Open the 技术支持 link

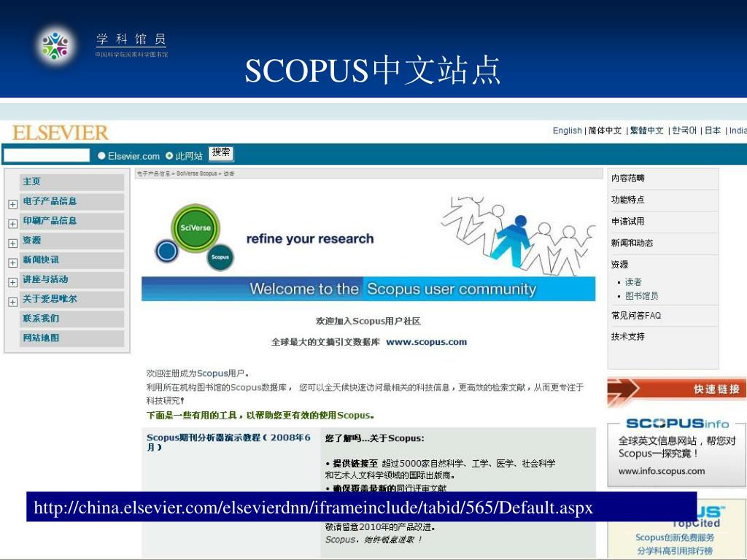(628, 337)
